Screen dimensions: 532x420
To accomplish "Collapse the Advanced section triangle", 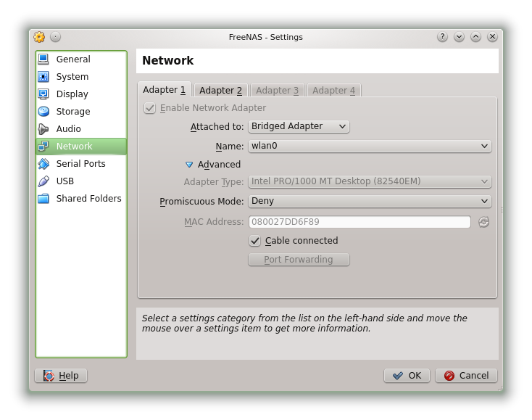I will pos(189,165).
